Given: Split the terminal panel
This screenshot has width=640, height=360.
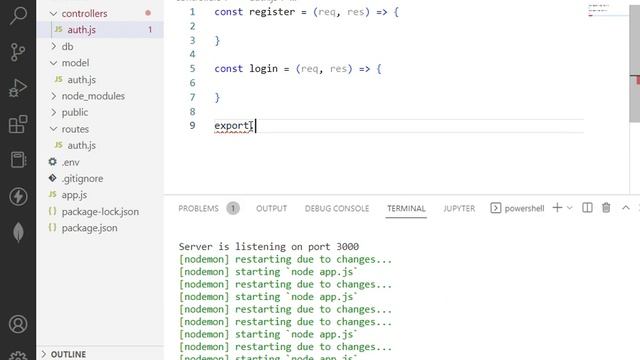Looking at the screenshot, I should pyautogui.click(x=587, y=208).
